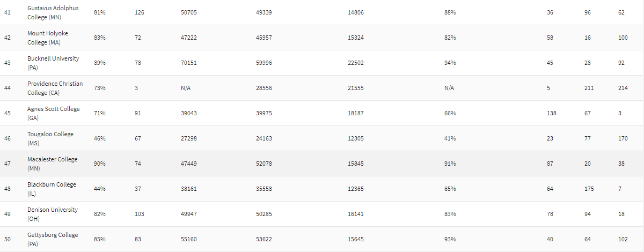Select value 138 in Agnes Scott row

[552, 113]
